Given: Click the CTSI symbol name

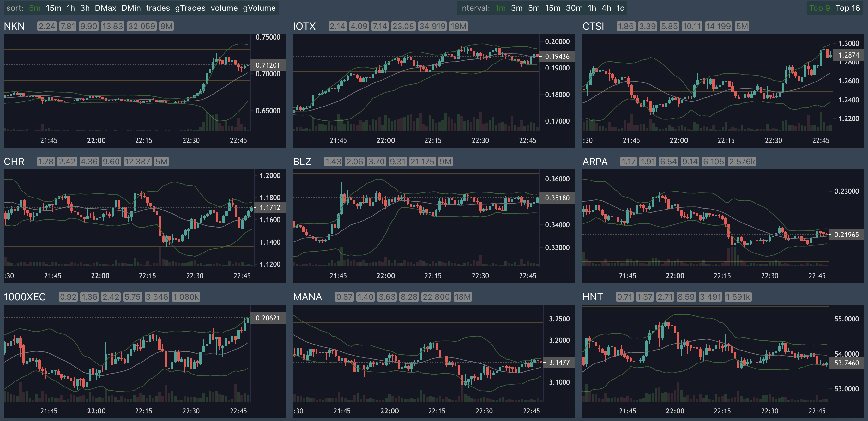Looking at the screenshot, I should [593, 26].
